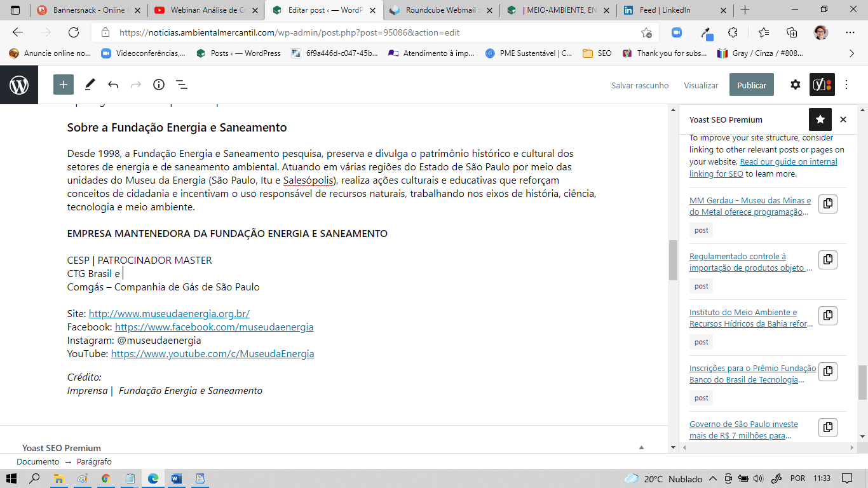Show hidden system tray icons

(x=713, y=478)
